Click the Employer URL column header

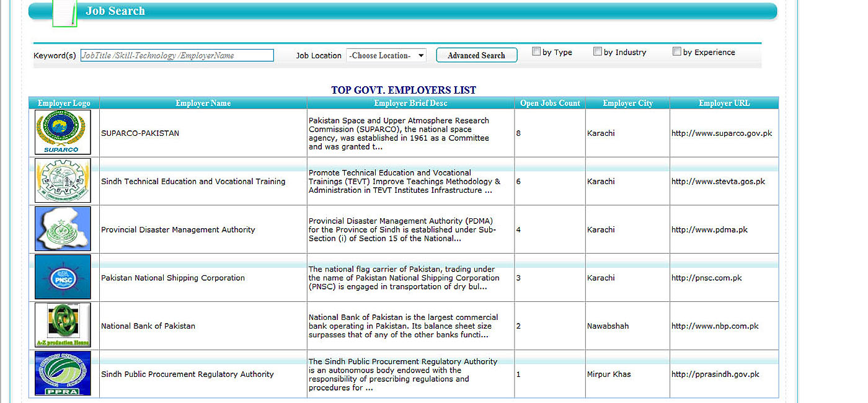pos(724,103)
